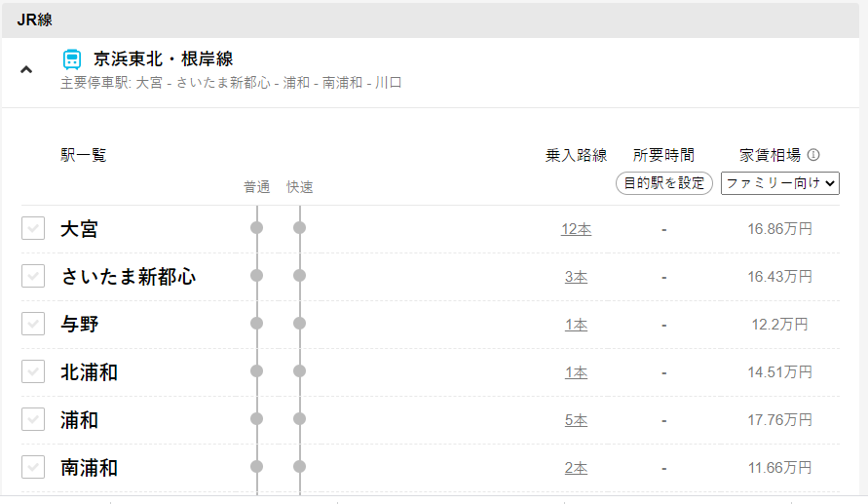Viewport: 868px width, 504px height.
Task: Open the 3本 transfer lines link
Action: tap(577, 277)
